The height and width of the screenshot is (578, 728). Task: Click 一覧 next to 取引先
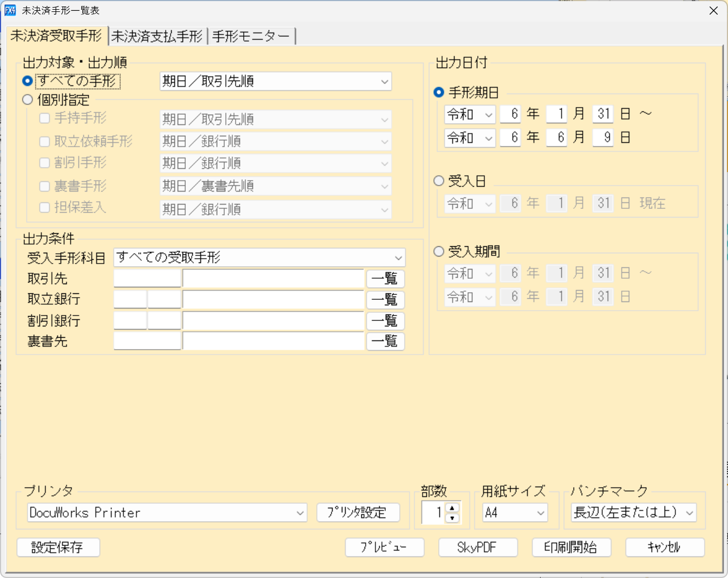[x=385, y=278]
